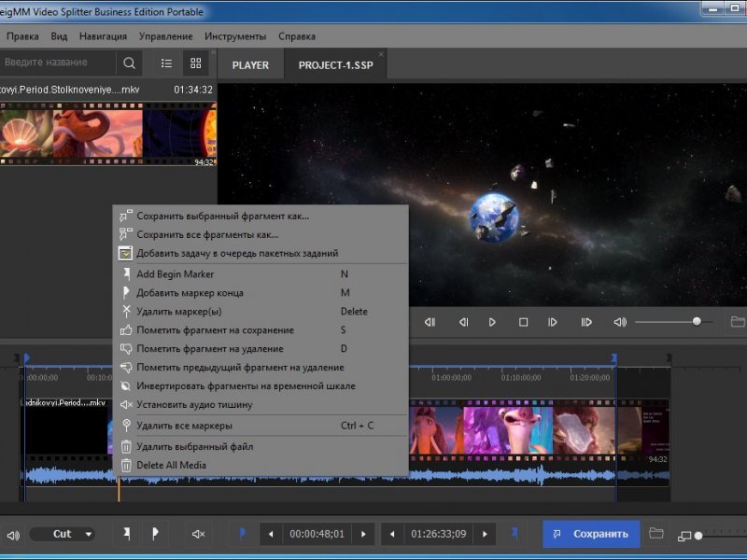Step one frame backward in player
The width and height of the screenshot is (747, 560).
(463, 322)
